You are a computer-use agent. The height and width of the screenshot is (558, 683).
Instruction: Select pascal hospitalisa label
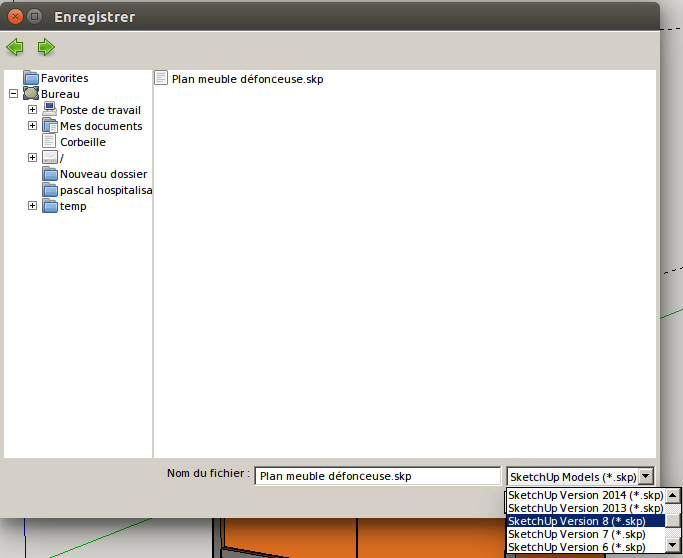106,190
